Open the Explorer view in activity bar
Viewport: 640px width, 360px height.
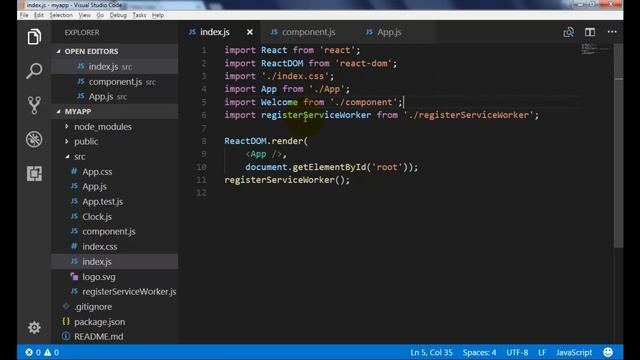[x=34, y=37]
